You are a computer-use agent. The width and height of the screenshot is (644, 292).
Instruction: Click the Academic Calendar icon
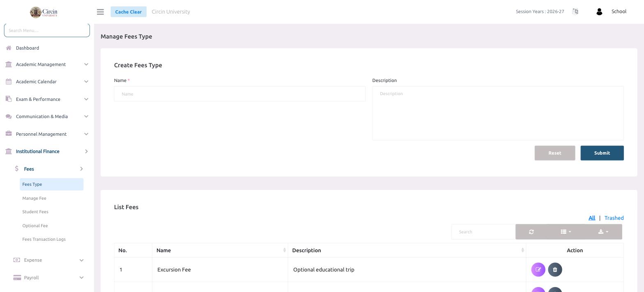tap(9, 82)
